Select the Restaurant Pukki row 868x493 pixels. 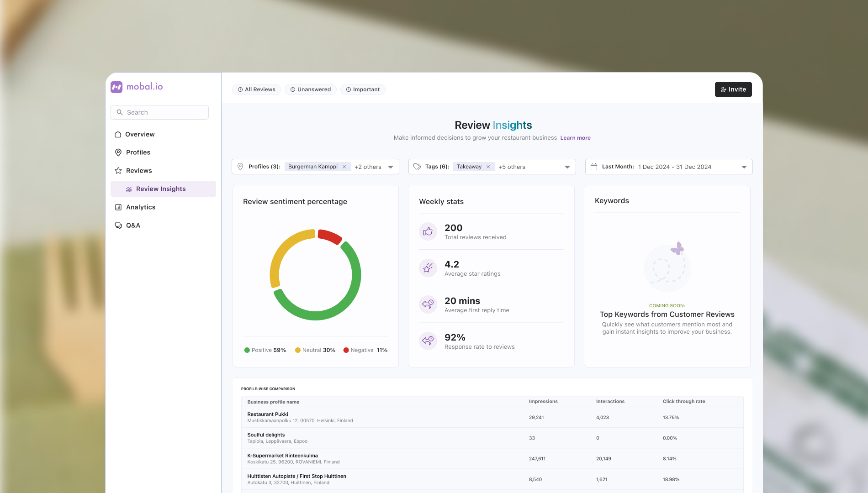492,417
